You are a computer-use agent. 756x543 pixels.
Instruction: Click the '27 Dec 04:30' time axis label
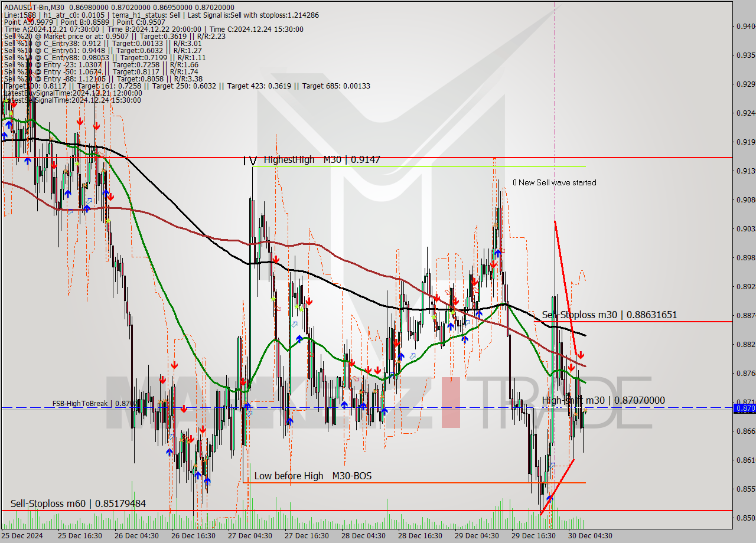point(249,536)
